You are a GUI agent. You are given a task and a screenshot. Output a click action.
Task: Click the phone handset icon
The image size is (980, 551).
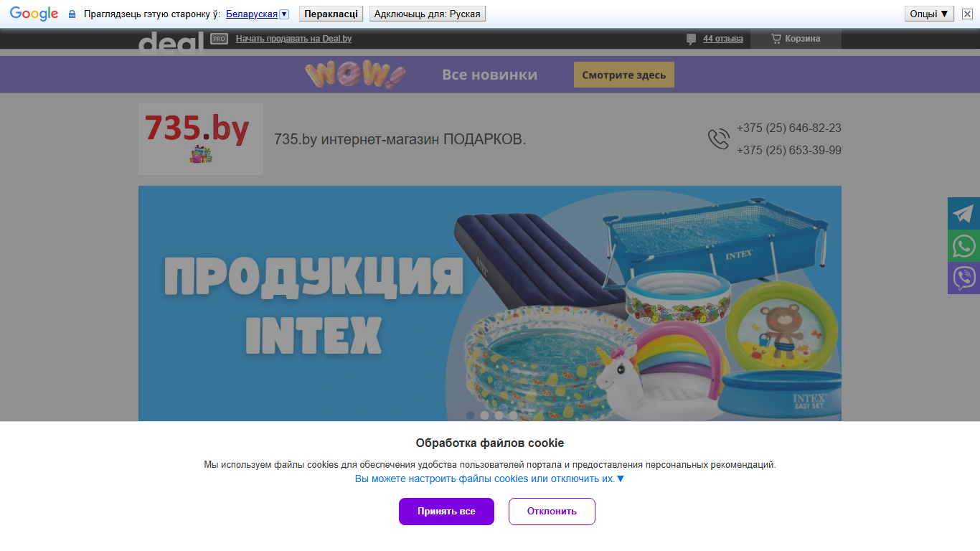pos(718,139)
